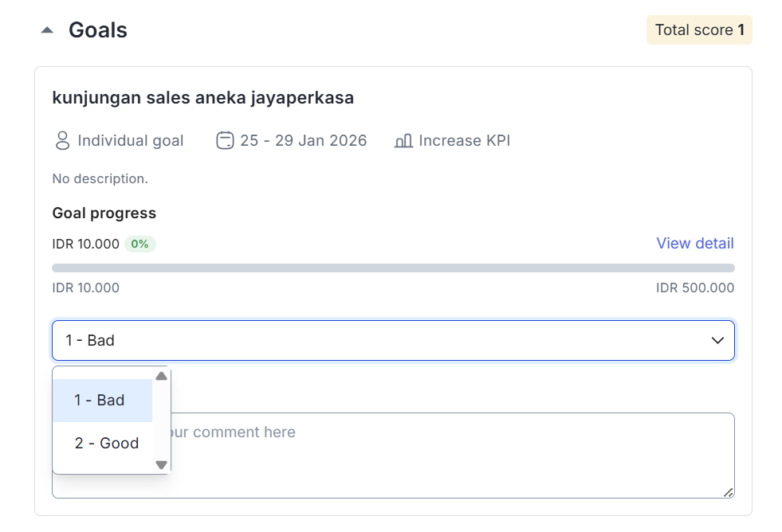Click the bar chart icon for Increase KPI
This screenshot has height=532, width=782.
point(403,141)
